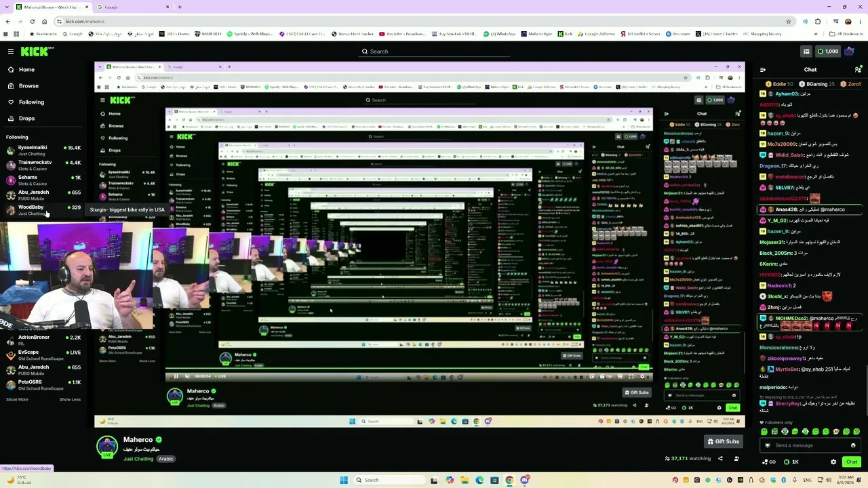Open the Windows Start menu

[344, 481]
